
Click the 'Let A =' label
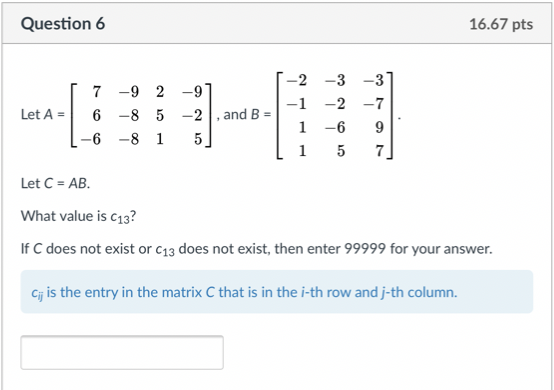coord(43,114)
